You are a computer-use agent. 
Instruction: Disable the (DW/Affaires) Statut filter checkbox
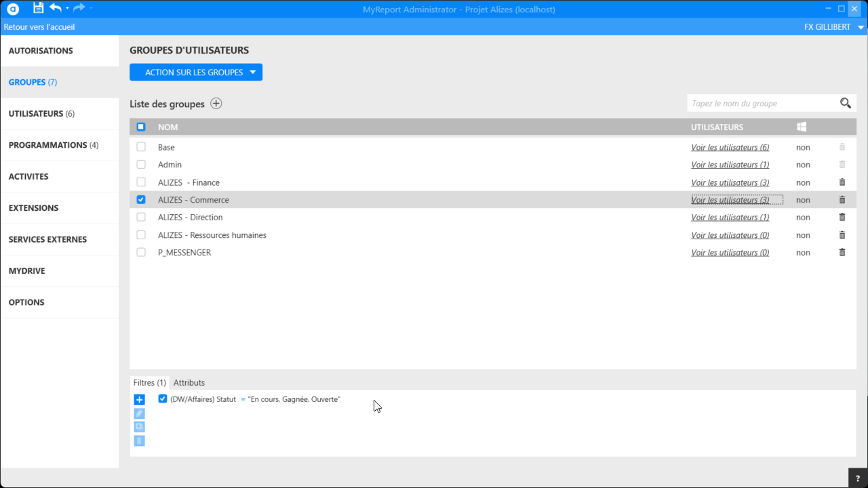click(163, 399)
